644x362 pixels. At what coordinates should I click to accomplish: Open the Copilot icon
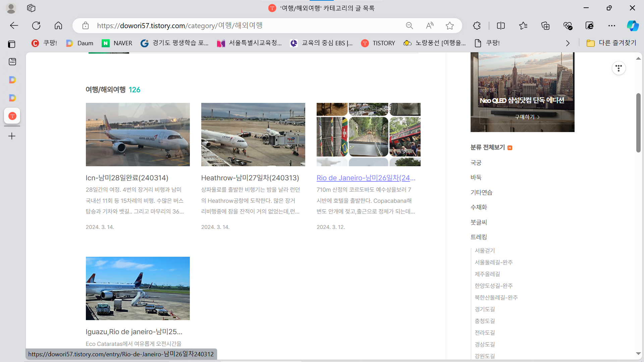pyautogui.click(x=633, y=25)
